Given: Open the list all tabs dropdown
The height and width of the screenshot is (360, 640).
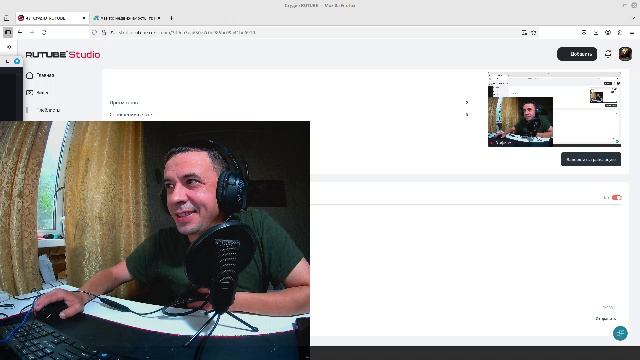Looking at the screenshot, I should point(634,18).
